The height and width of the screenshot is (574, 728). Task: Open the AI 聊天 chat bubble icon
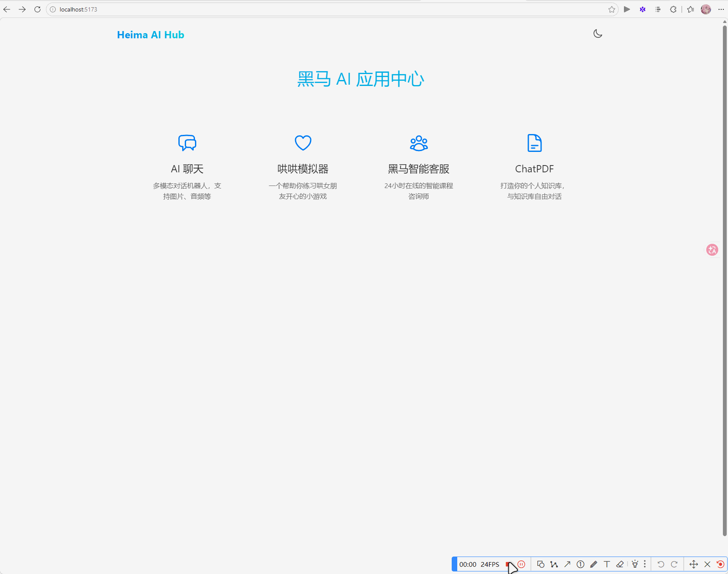tap(187, 143)
